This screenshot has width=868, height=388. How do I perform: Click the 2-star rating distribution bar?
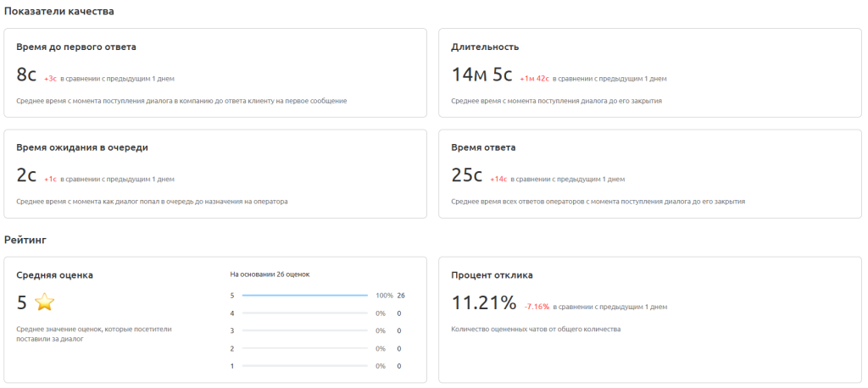(304, 349)
